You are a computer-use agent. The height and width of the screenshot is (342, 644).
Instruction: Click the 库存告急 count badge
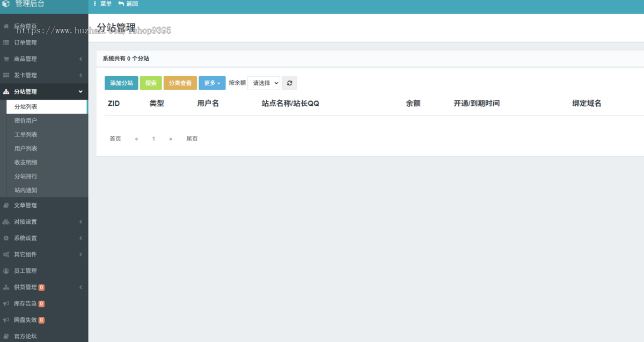pos(41,304)
